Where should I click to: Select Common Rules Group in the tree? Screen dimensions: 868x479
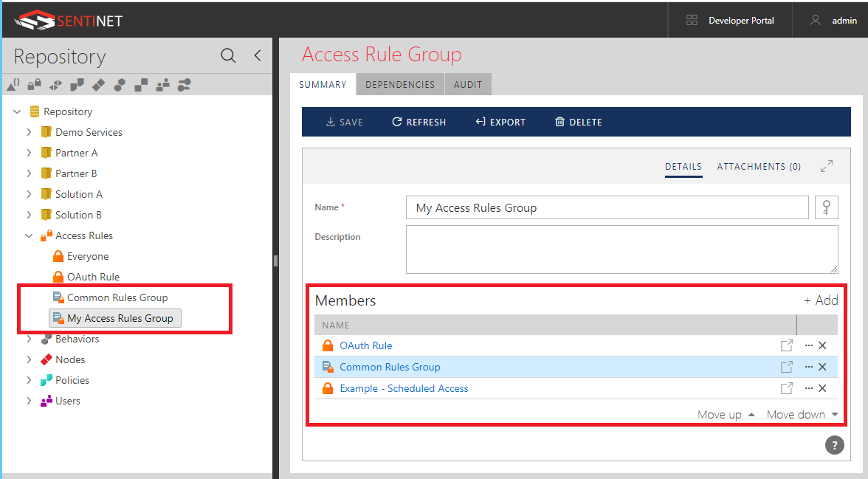click(x=117, y=297)
